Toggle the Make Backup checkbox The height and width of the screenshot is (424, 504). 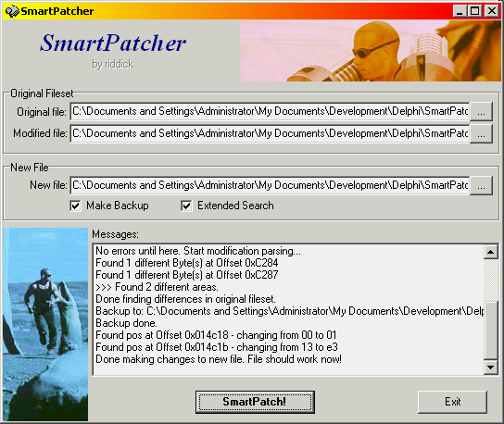point(75,206)
